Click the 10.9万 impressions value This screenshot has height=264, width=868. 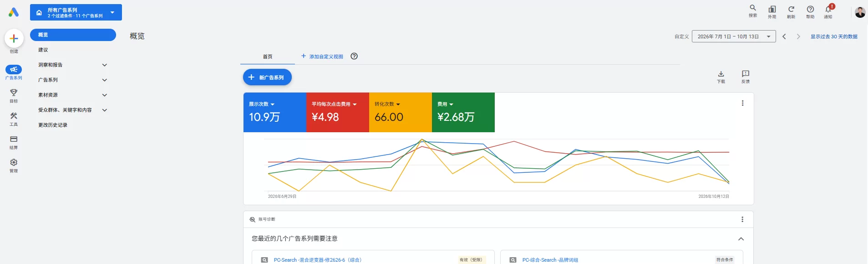(264, 117)
